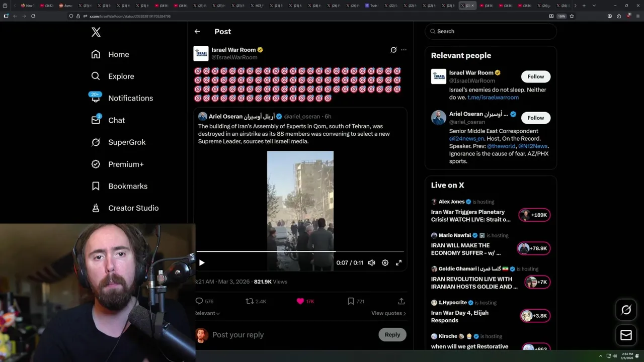Join Goldie Ghamari live with +7K listeners
644x362 pixels.
pyautogui.click(x=537, y=282)
